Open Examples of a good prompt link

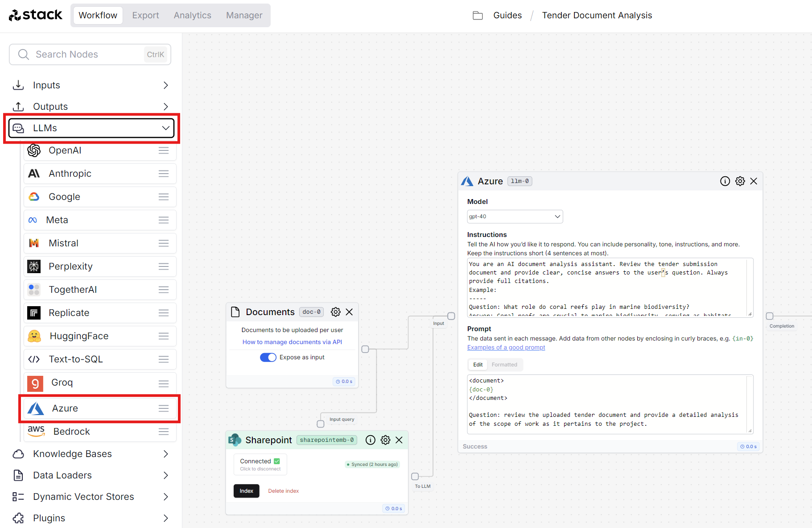(x=506, y=348)
